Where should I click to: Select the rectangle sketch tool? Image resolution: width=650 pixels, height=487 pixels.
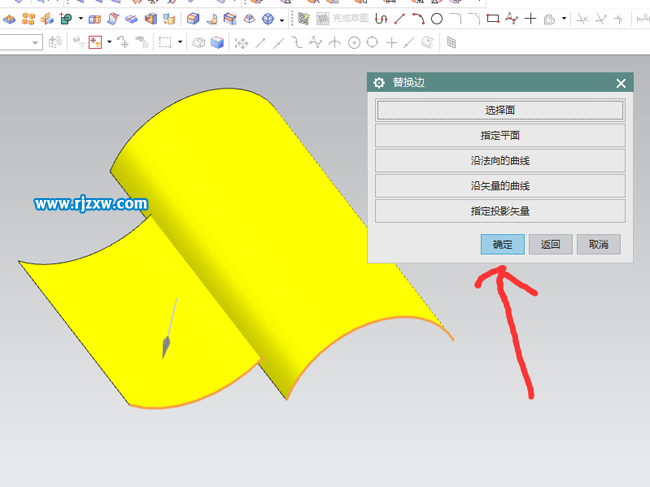coord(493,19)
